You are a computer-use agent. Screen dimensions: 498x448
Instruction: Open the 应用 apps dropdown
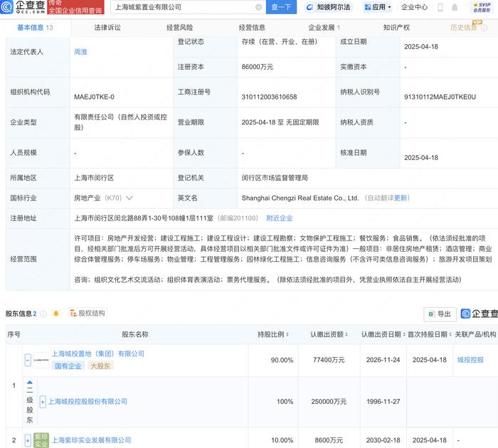[378, 7]
